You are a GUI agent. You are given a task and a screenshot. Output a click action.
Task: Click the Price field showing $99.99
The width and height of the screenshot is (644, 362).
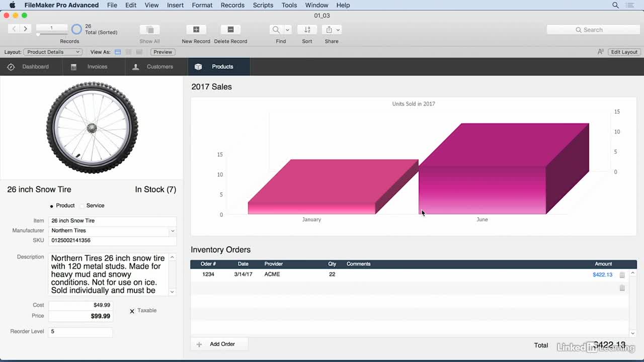80,316
